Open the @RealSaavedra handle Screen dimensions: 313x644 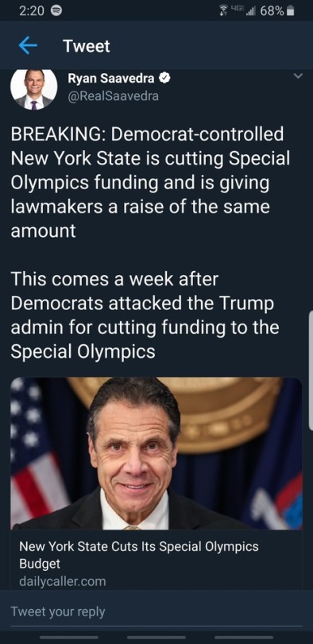(113, 96)
